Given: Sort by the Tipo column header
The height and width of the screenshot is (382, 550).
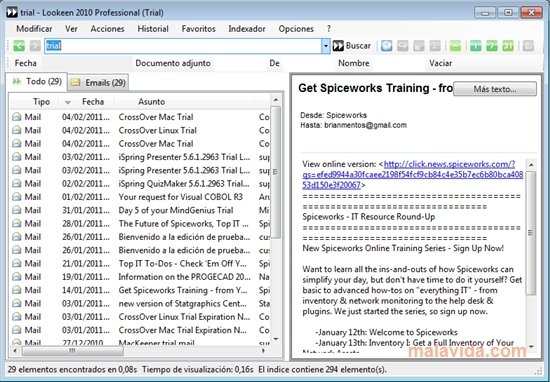Looking at the screenshot, I should click(41, 102).
